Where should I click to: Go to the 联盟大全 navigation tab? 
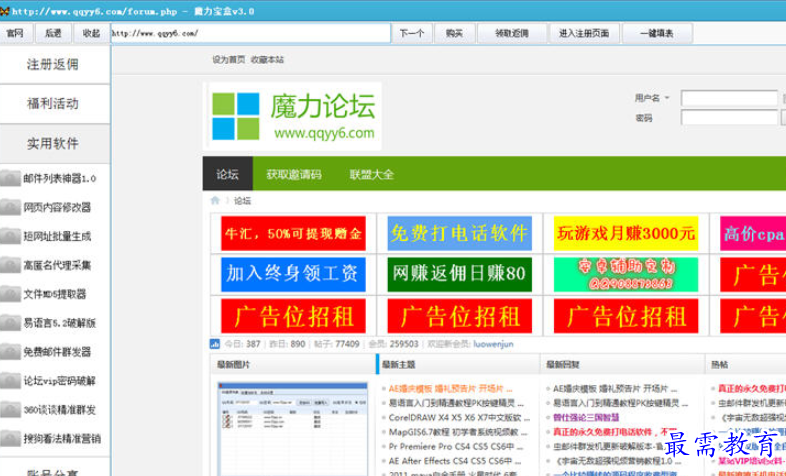pos(371,174)
